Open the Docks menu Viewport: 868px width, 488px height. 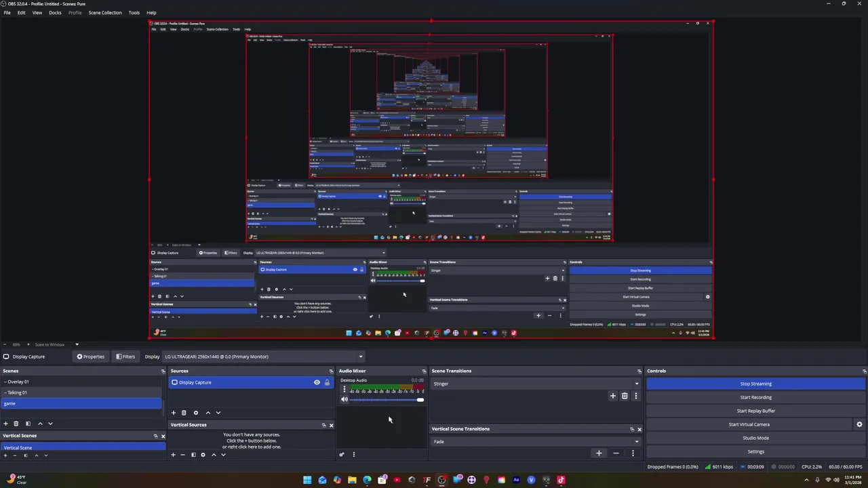[x=55, y=13]
